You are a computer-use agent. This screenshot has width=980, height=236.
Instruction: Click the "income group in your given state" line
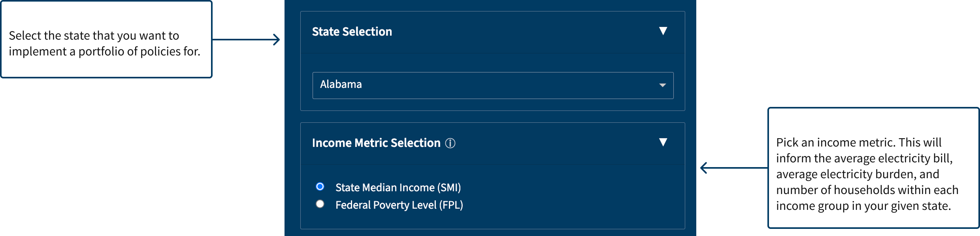[863, 206]
